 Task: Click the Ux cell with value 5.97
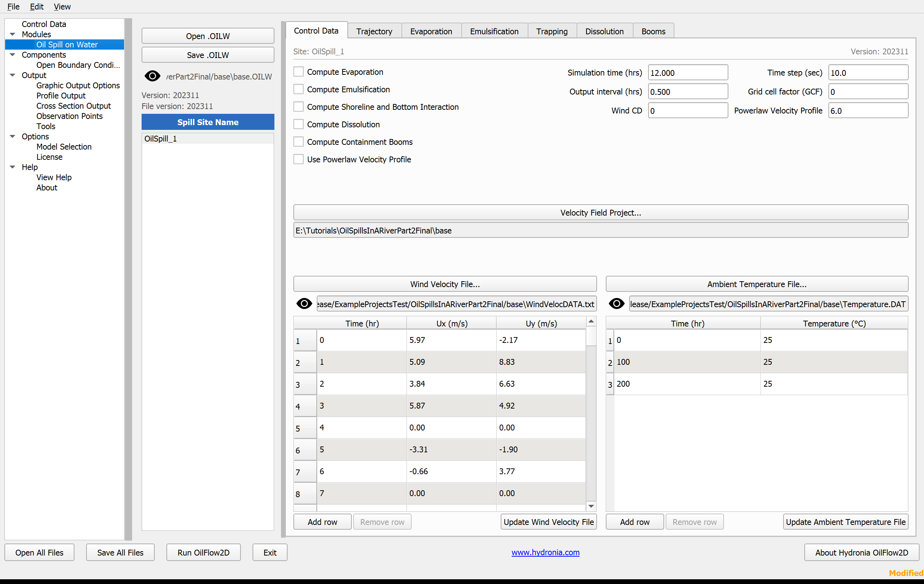[451, 340]
